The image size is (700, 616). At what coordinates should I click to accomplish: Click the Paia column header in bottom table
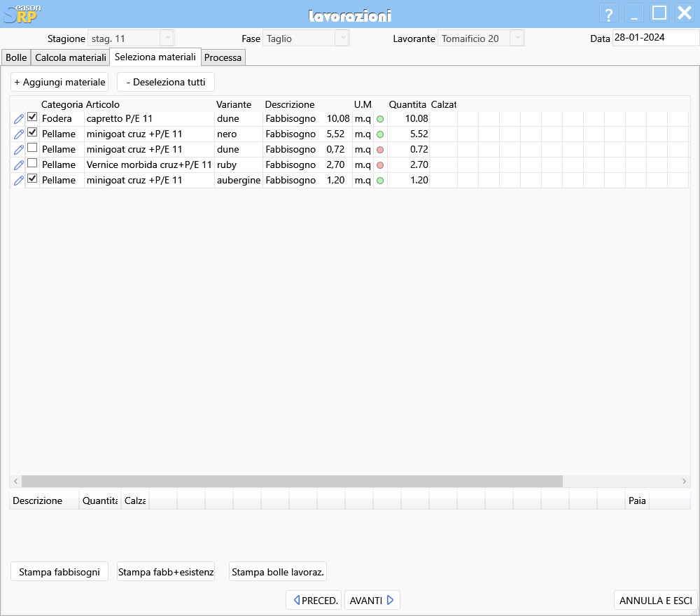pyautogui.click(x=637, y=500)
